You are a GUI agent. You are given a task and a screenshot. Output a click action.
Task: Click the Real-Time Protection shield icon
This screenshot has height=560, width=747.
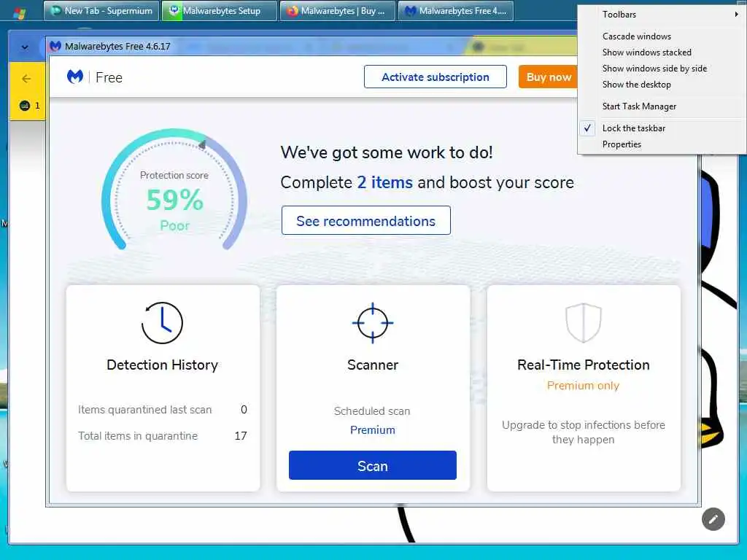(x=583, y=323)
